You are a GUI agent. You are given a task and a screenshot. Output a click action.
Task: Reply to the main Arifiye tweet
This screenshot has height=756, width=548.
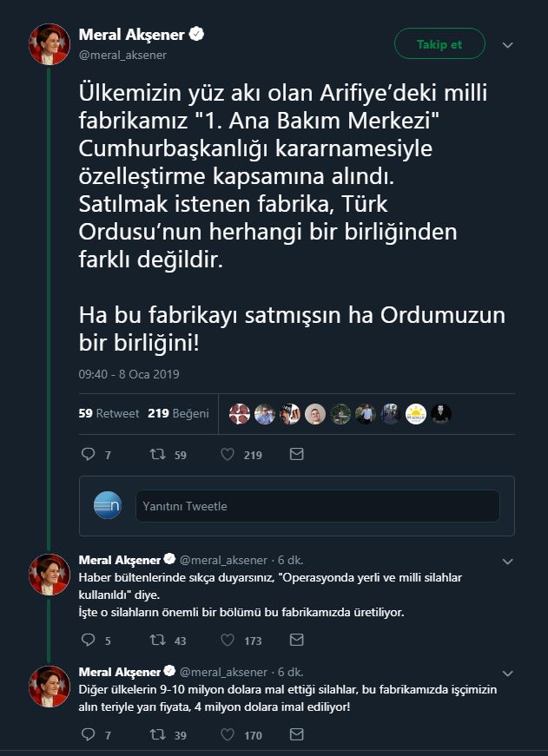point(88,454)
